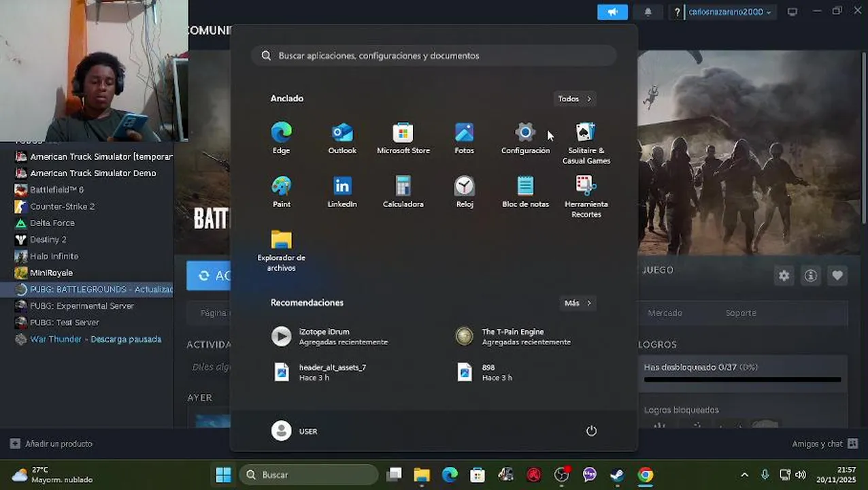Click Steam's blue announcements megaphone button
The height and width of the screenshot is (490, 868).
pos(612,12)
